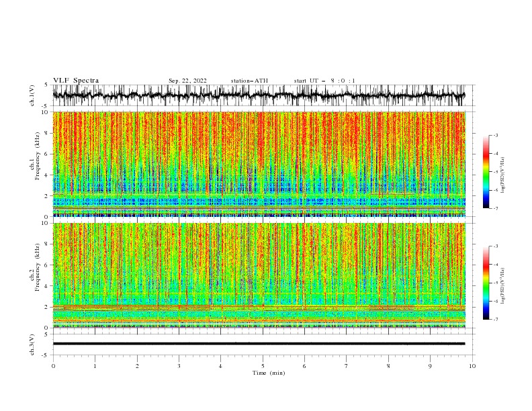Select the date 'Sep. 22, 2022'
The height and width of the screenshot is (411, 532).
[187, 81]
